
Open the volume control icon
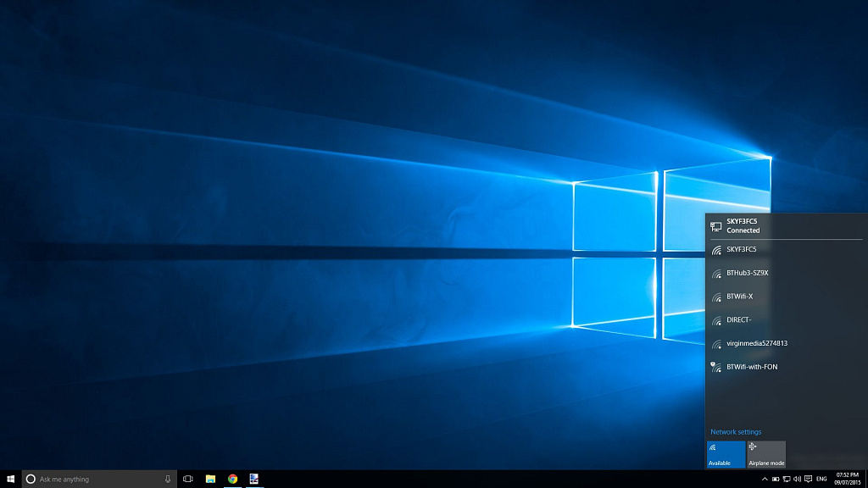pos(797,480)
